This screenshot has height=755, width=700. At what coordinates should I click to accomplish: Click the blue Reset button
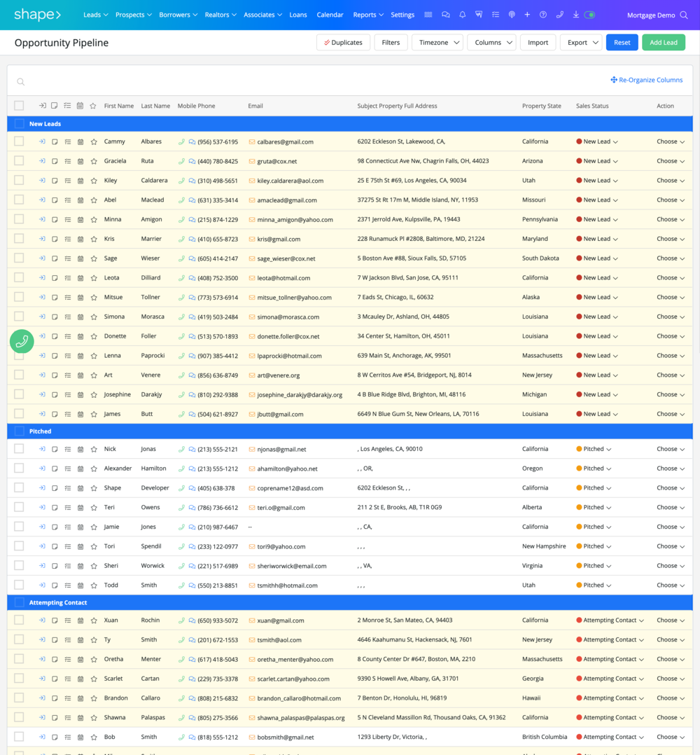[622, 42]
